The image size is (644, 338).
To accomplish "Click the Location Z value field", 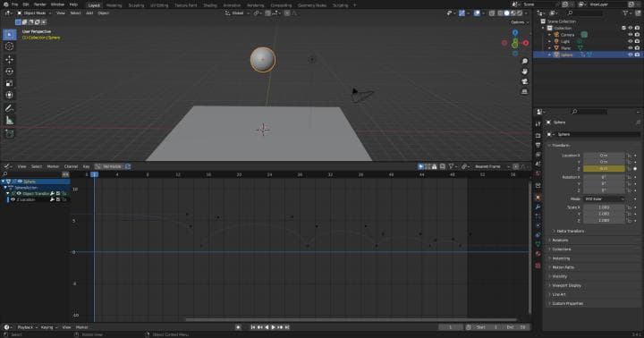I will (x=604, y=169).
